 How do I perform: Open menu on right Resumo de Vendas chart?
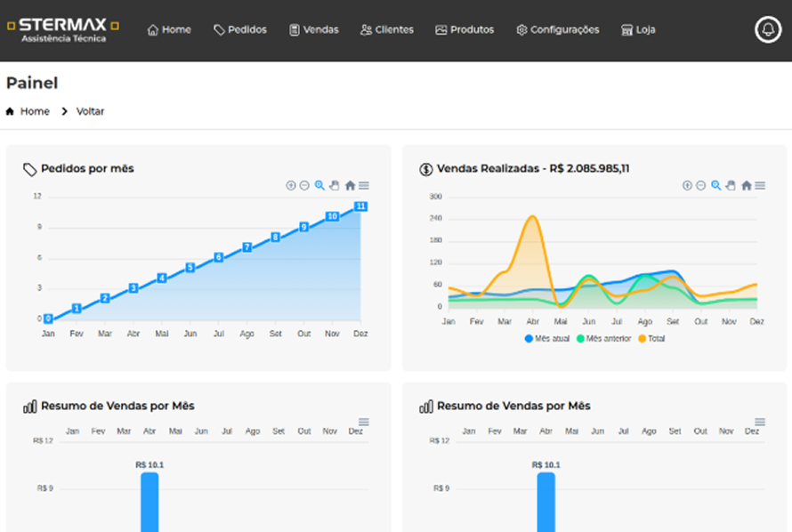(x=760, y=422)
